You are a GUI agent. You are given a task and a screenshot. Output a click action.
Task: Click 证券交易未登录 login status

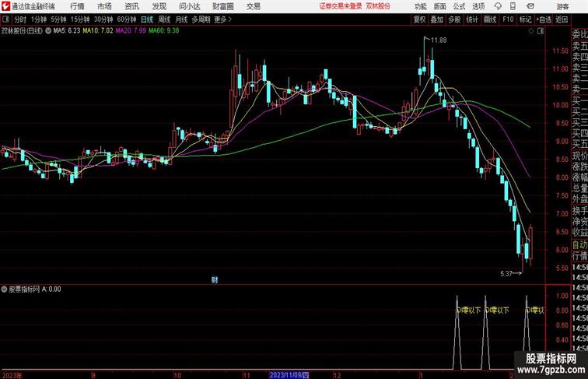(341, 6)
